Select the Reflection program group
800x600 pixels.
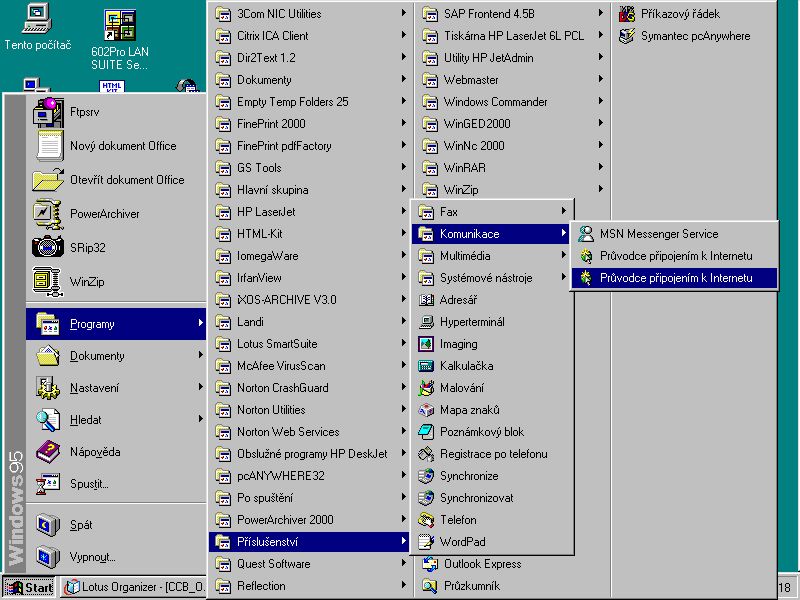click(310, 586)
